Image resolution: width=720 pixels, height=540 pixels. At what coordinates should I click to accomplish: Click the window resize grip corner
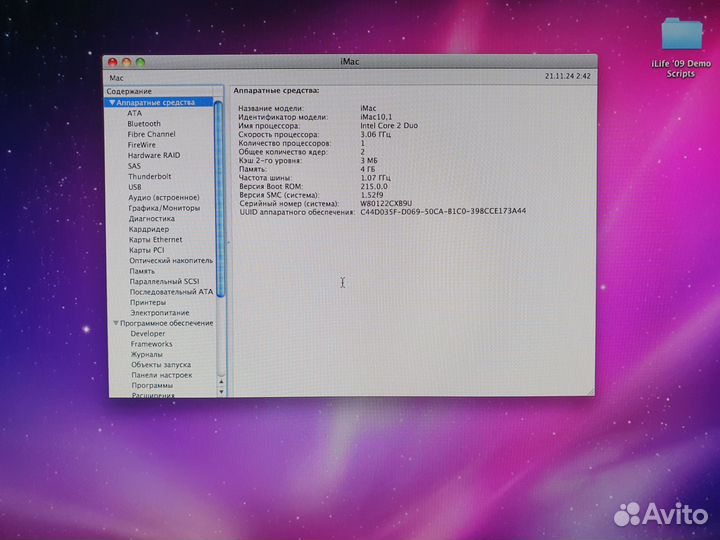pyautogui.click(x=590, y=392)
